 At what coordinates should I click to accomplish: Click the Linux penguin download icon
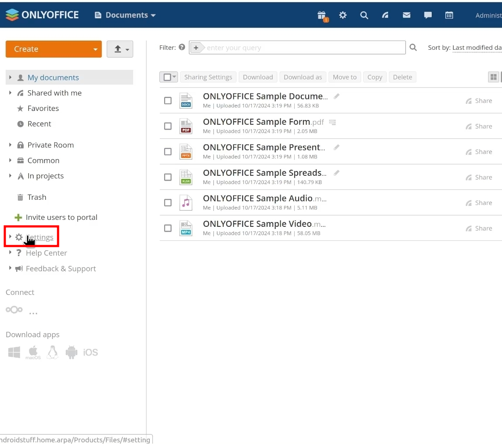tap(52, 352)
